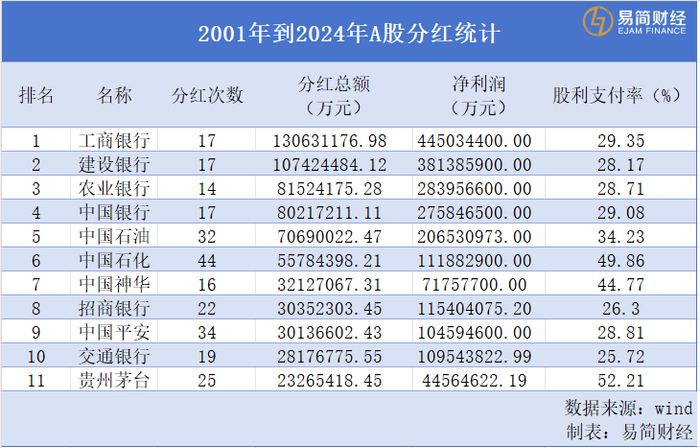Click payout ratio 26.3
This screenshot has height=448, width=700.
tap(621, 309)
